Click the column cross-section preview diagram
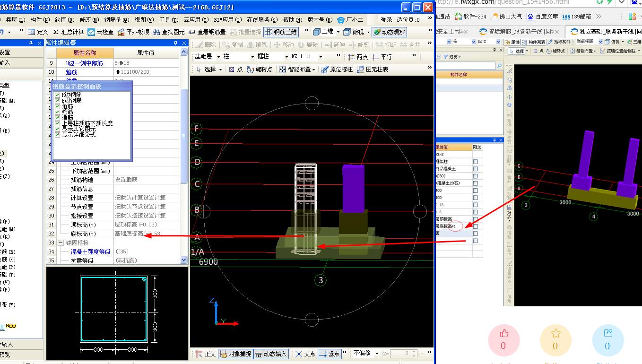Screen dimensions: 642x364 (x=117, y=313)
